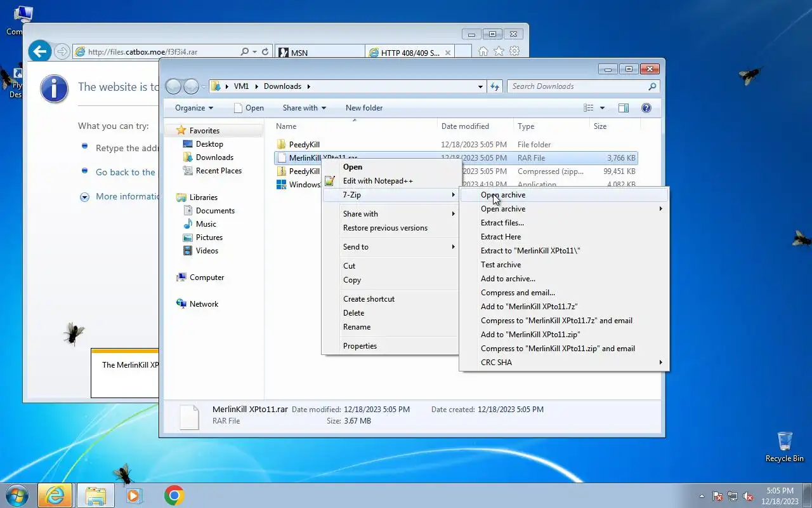Toggle the preview pane
The width and height of the screenshot is (812, 508).
623,108
